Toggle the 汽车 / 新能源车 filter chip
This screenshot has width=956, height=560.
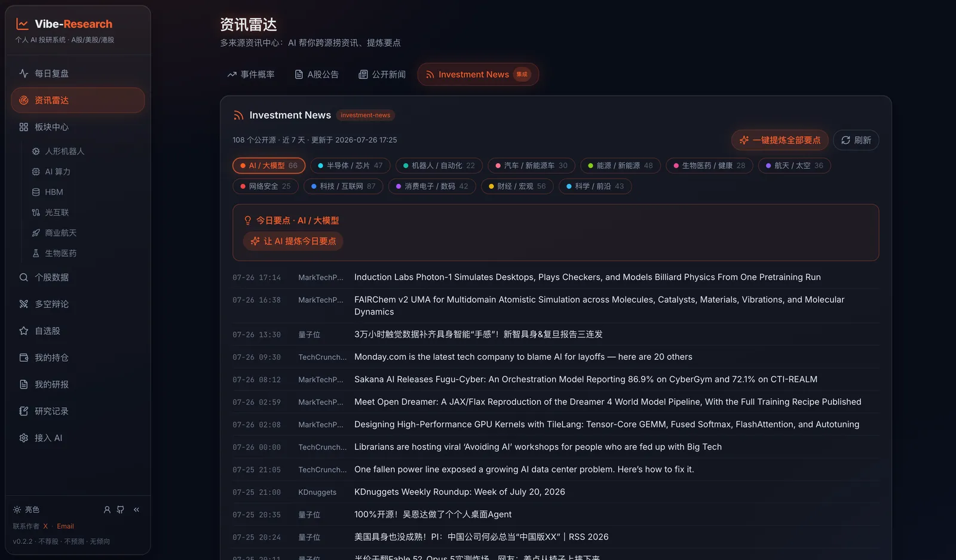pyautogui.click(x=532, y=166)
